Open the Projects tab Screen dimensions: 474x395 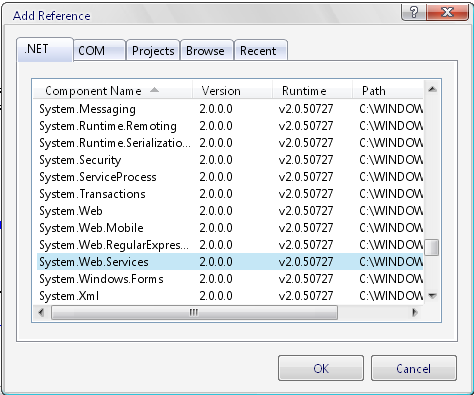tap(153, 50)
